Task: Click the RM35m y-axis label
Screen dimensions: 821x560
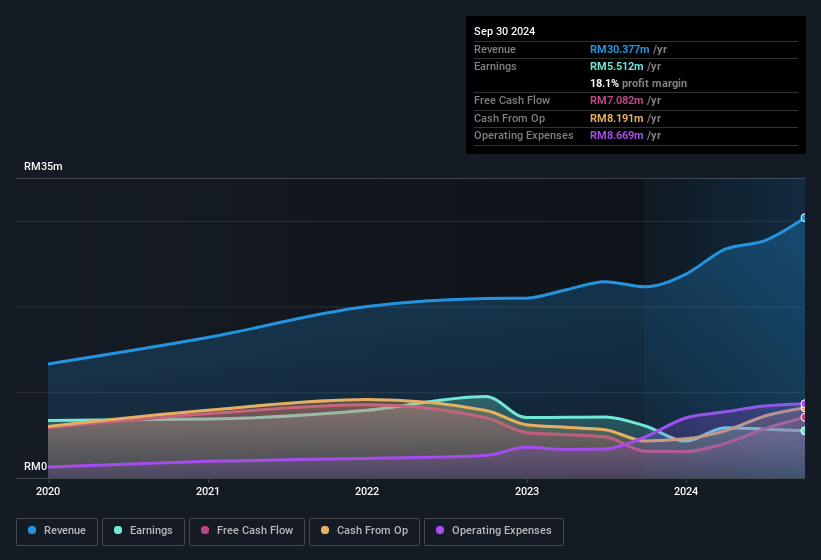Action: (x=43, y=166)
